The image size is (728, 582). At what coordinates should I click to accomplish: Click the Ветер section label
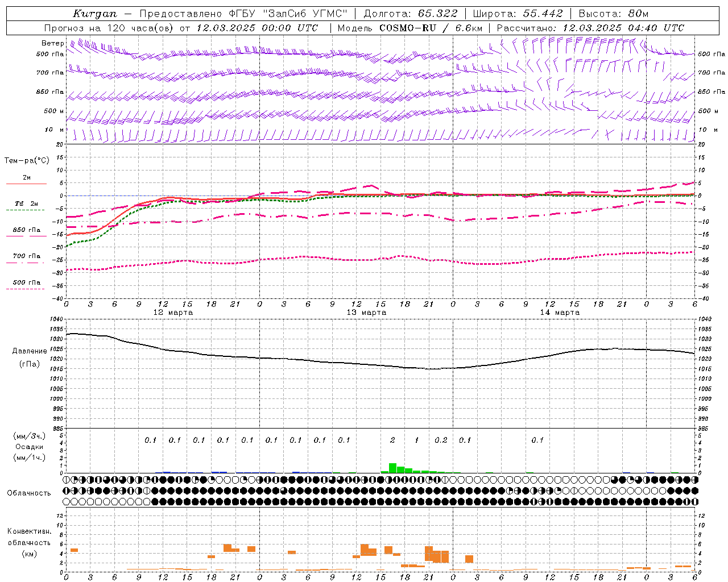click(x=52, y=43)
